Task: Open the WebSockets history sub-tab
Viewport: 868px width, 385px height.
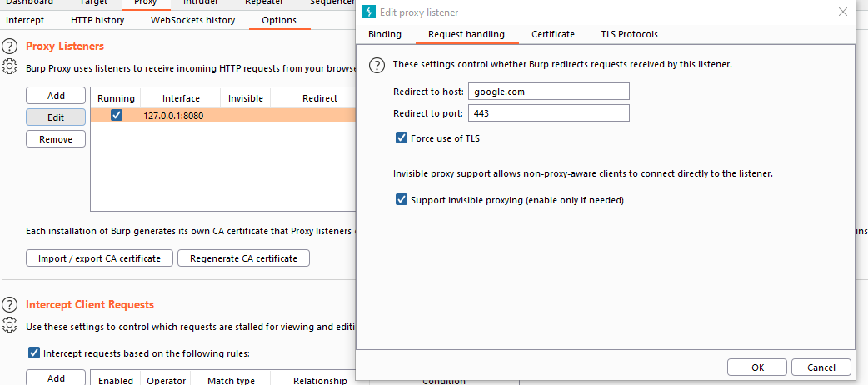Action: click(x=192, y=21)
